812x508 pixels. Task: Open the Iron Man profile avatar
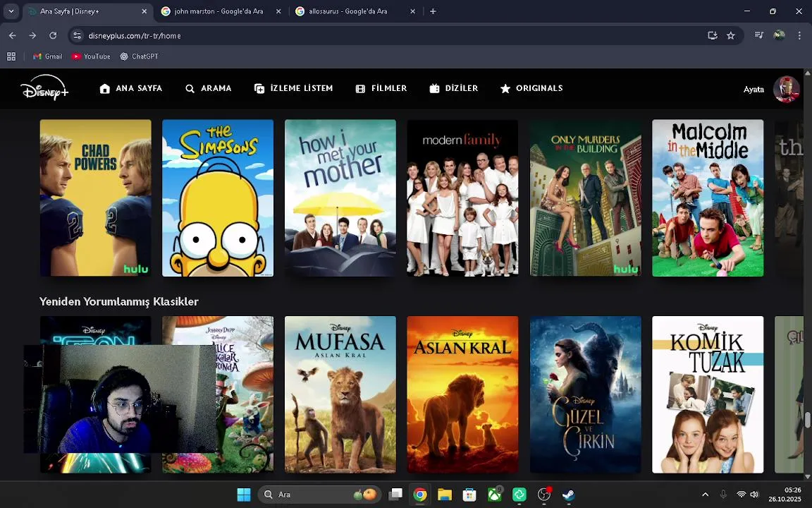click(x=786, y=89)
